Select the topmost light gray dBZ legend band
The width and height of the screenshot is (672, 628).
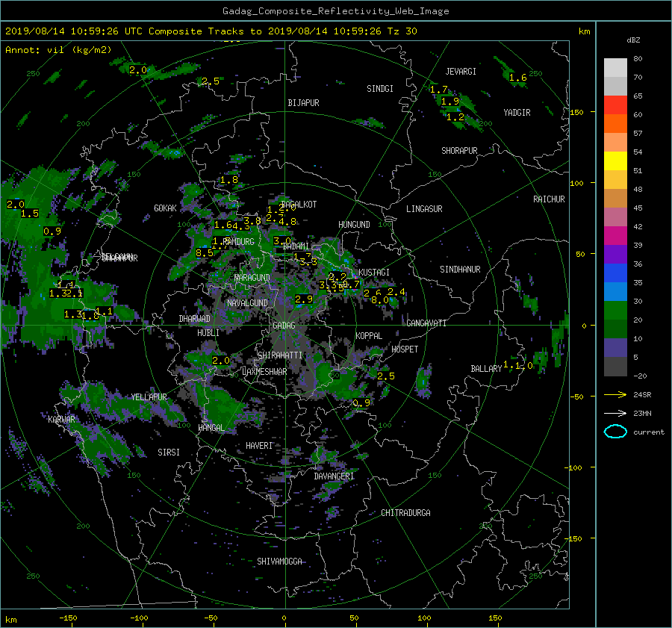pyautogui.click(x=615, y=68)
